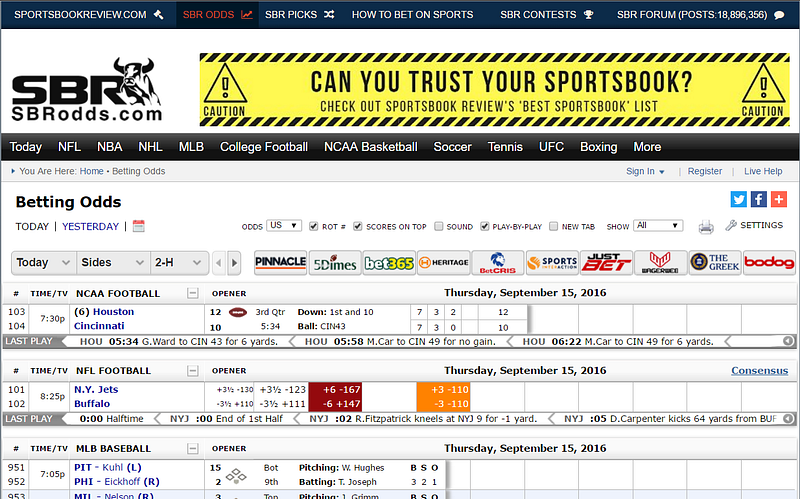Open Home breadcrumb link
Viewport: 800px width, 499px height.
click(91, 171)
